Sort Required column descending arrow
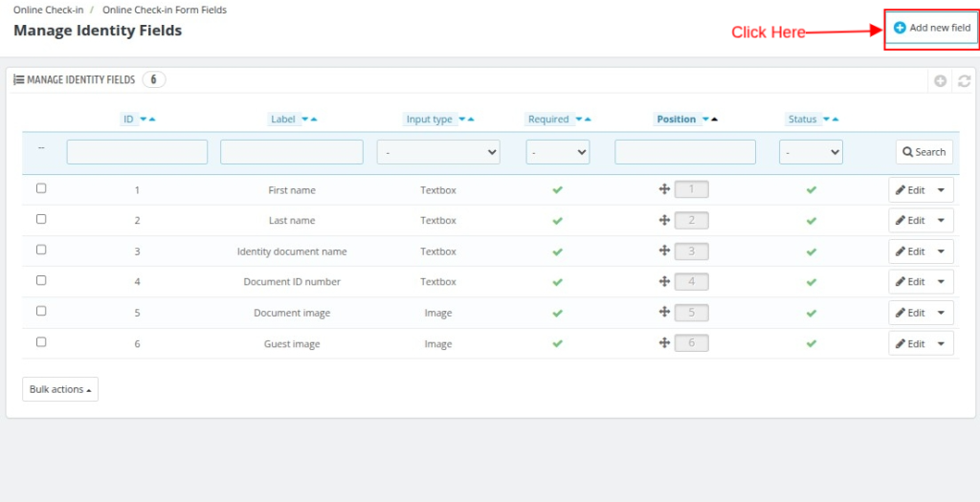 (579, 120)
